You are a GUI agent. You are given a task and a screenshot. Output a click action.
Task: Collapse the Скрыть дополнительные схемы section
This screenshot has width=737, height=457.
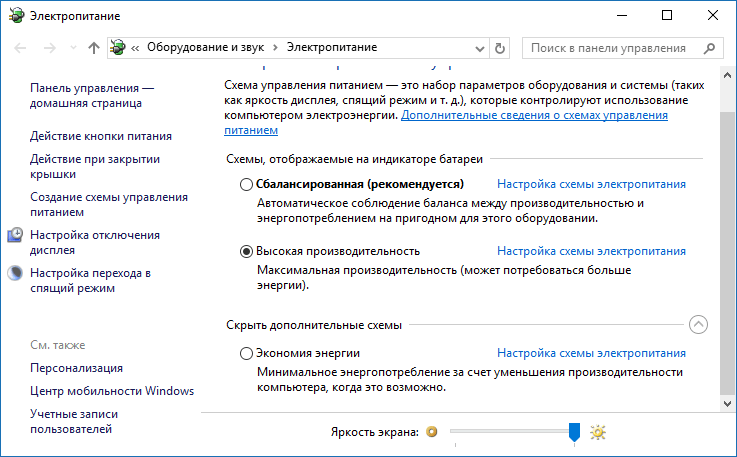698,324
